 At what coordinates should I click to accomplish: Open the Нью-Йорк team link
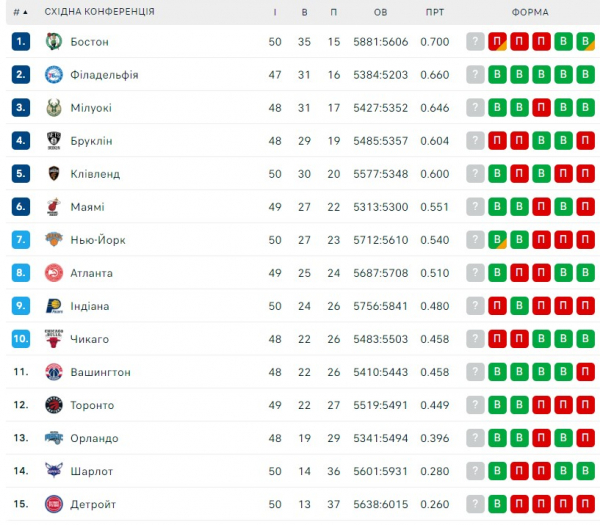click(x=98, y=240)
